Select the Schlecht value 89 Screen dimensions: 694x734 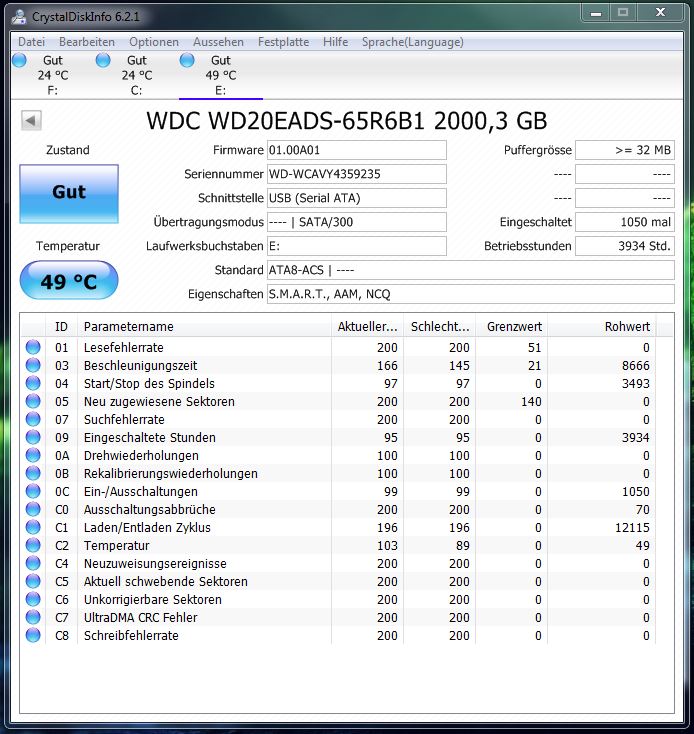click(462, 545)
